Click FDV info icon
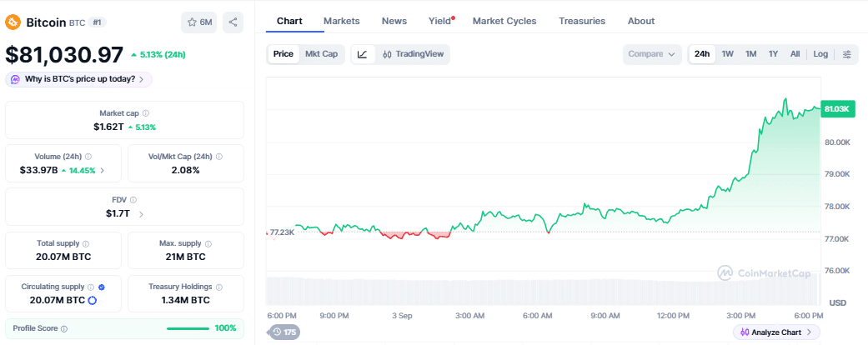Image resolution: width=868 pixels, height=345 pixels. [x=133, y=200]
